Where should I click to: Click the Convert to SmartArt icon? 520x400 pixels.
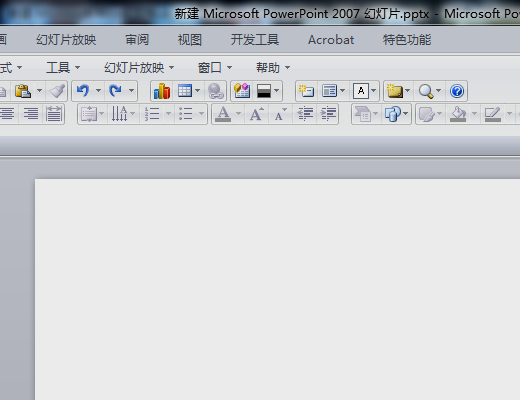tap(363, 114)
